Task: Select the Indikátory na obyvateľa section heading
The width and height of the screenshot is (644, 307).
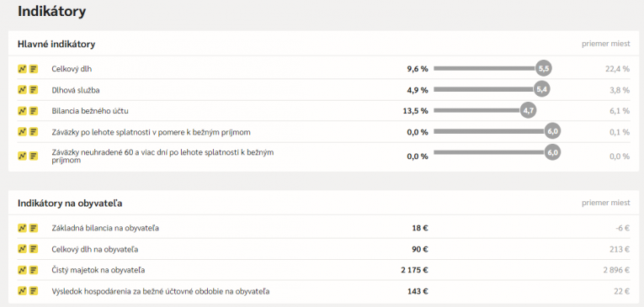Action: tap(70, 204)
